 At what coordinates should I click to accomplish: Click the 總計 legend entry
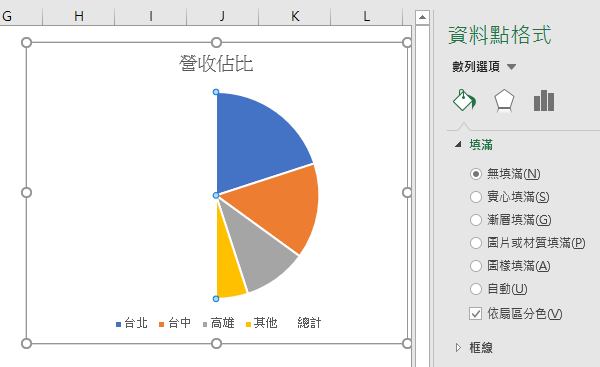pyautogui.click(x=309, y=323)
